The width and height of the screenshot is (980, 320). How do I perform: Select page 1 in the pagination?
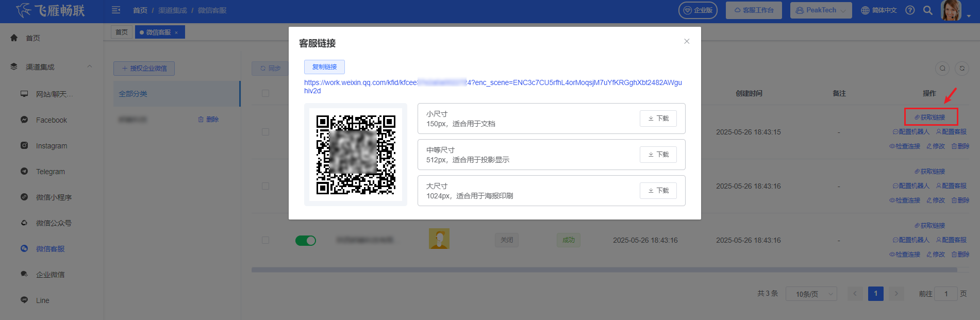pyautogui.click(x=875, y=294)
